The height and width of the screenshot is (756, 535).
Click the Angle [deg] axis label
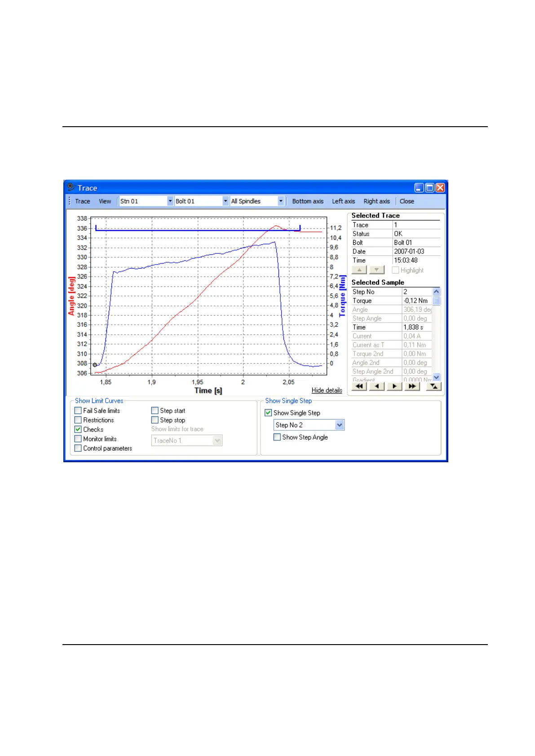[71, 296]
